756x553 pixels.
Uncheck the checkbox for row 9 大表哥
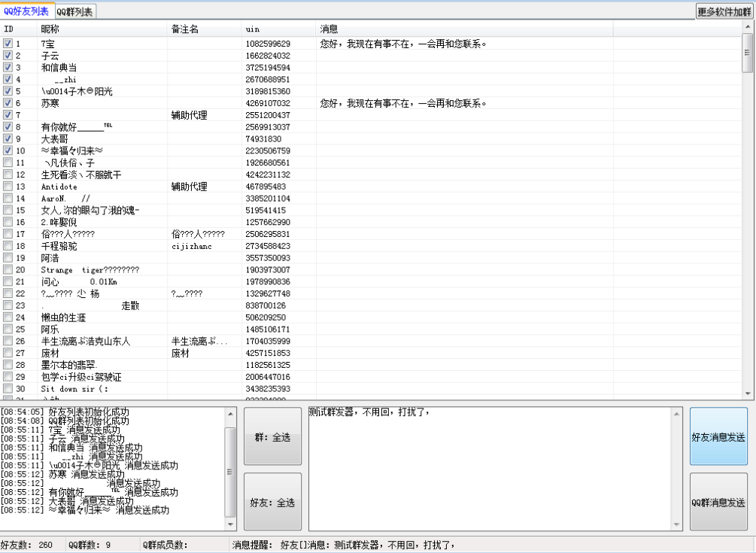[8, 138]
